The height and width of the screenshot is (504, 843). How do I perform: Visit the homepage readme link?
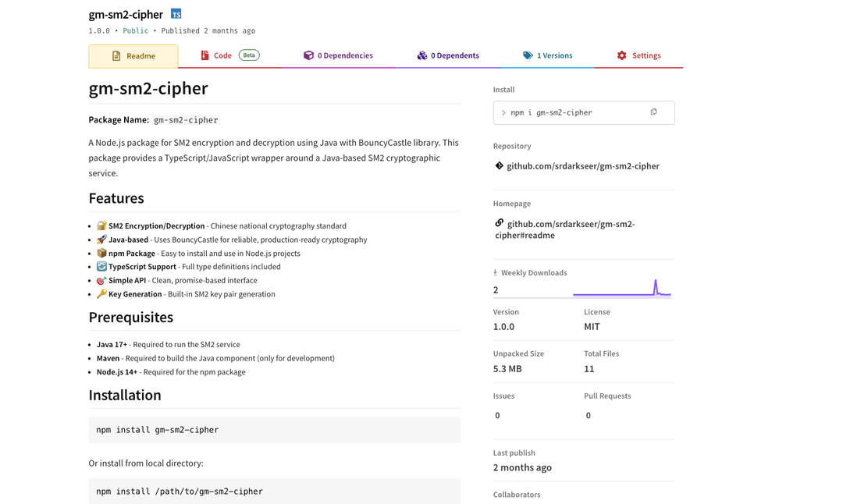[x=571, y=229]
